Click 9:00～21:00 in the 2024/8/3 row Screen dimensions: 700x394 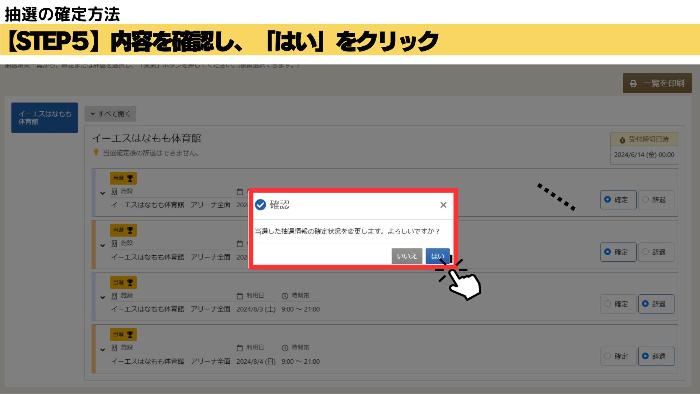300,309
